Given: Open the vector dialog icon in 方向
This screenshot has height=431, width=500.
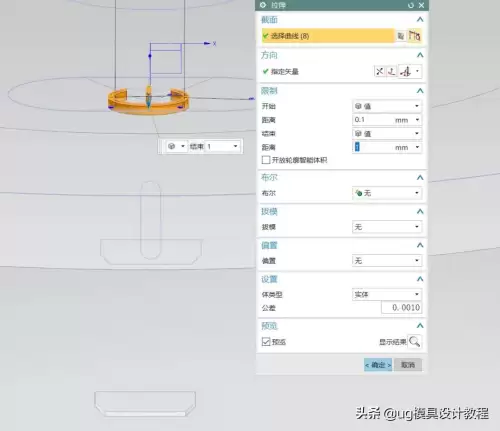Looking at the screenshot, I should coord(392,71).
